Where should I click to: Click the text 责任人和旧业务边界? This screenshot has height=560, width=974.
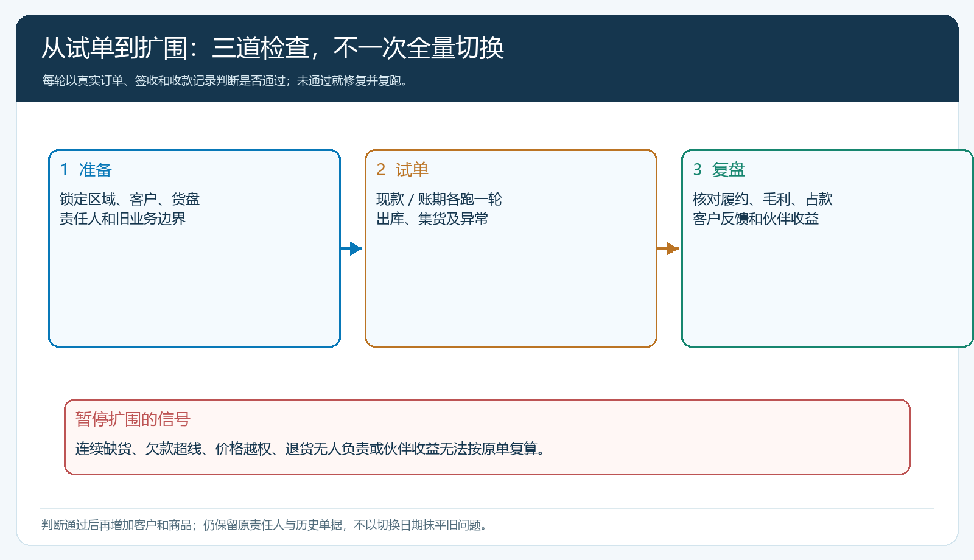click(122, 219)
